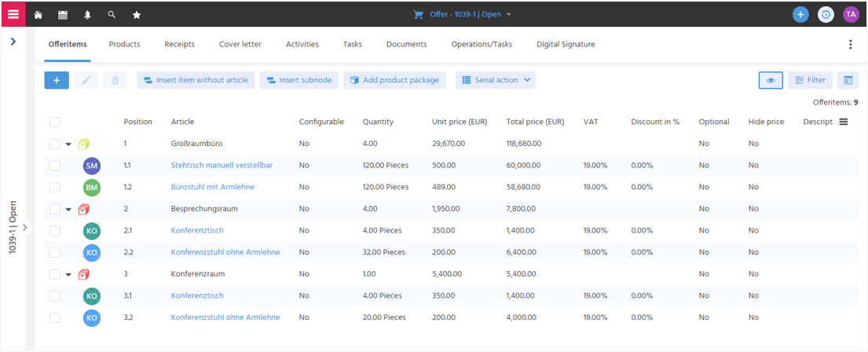The height and width of the screenshot is (352, 868).
Task: Collapse the Konferenzraum group arrow
Action: pos(68,275)
